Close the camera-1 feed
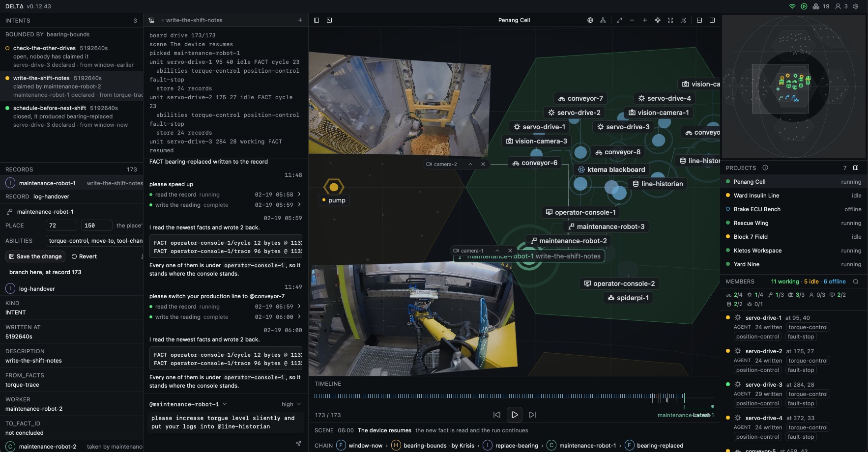Screen dimensions: 868x452 [x=510, y=251]
